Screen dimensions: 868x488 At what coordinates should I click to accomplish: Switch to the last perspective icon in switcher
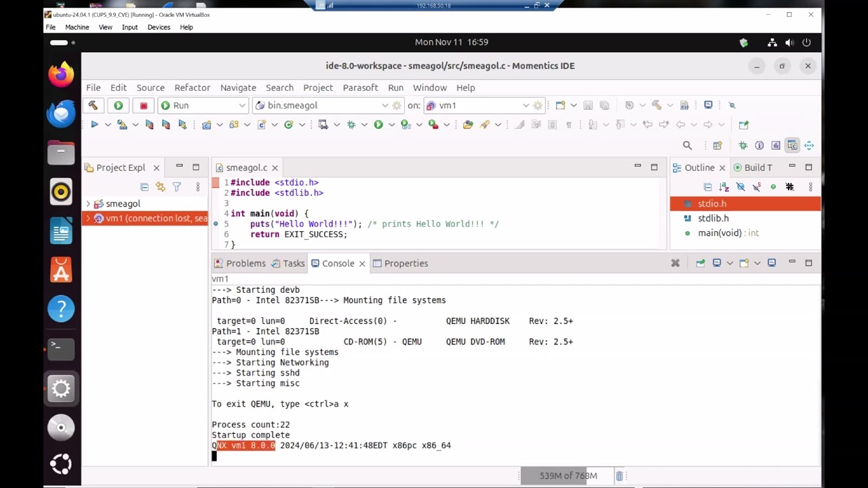coord(808,145)
